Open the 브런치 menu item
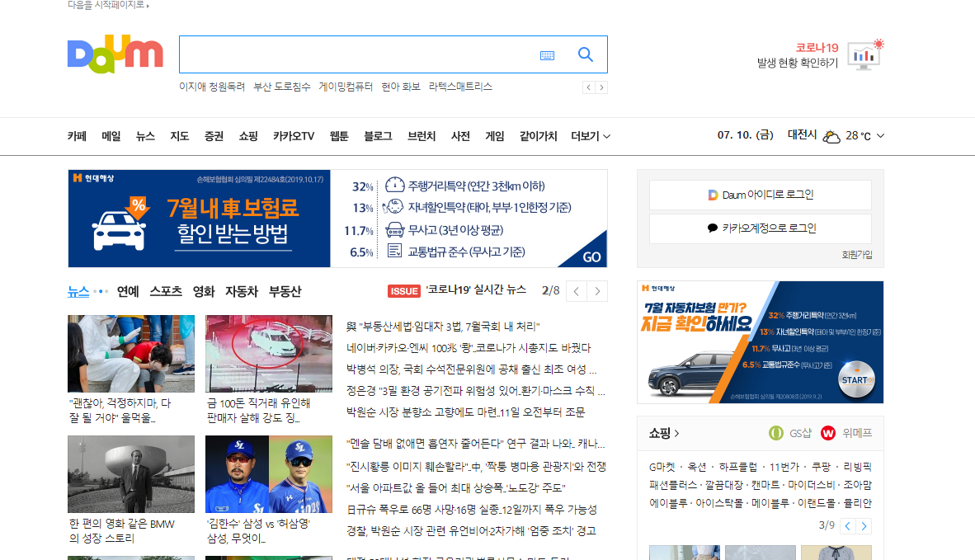975x560 pixels. [422, 136]
